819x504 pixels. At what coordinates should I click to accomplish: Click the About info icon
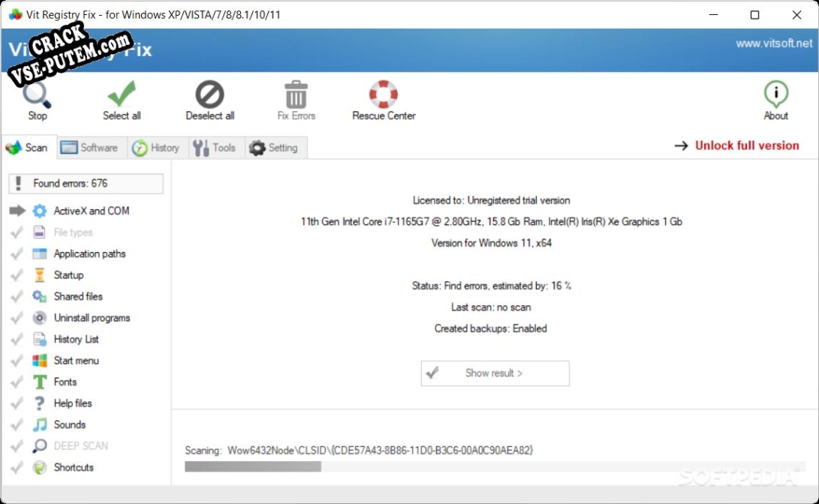(x=775, y=94)
